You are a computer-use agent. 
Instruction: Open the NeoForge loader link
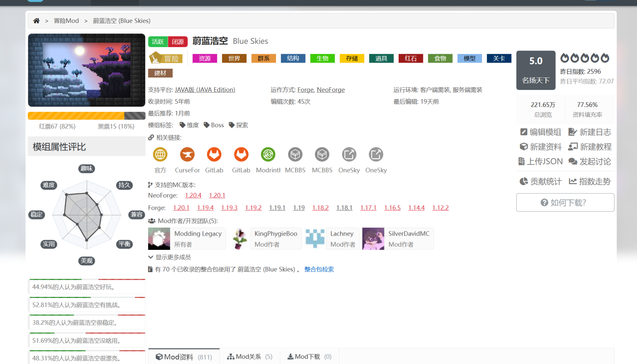click(331, 90)
